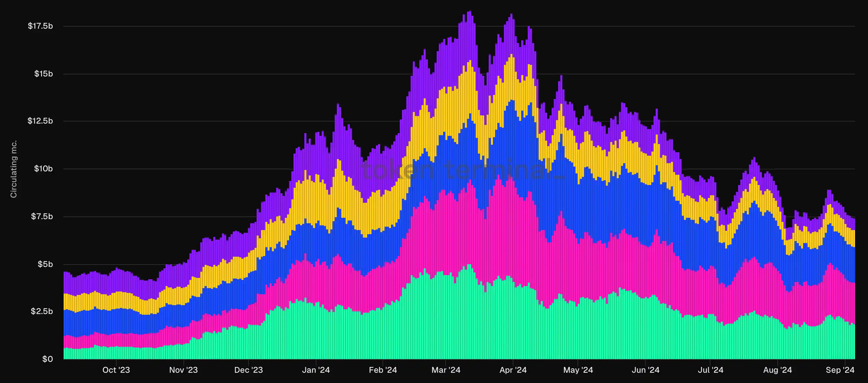Click the Jun '24 x-axis label
Screen dimensions: 868x383
pos(645,370)
